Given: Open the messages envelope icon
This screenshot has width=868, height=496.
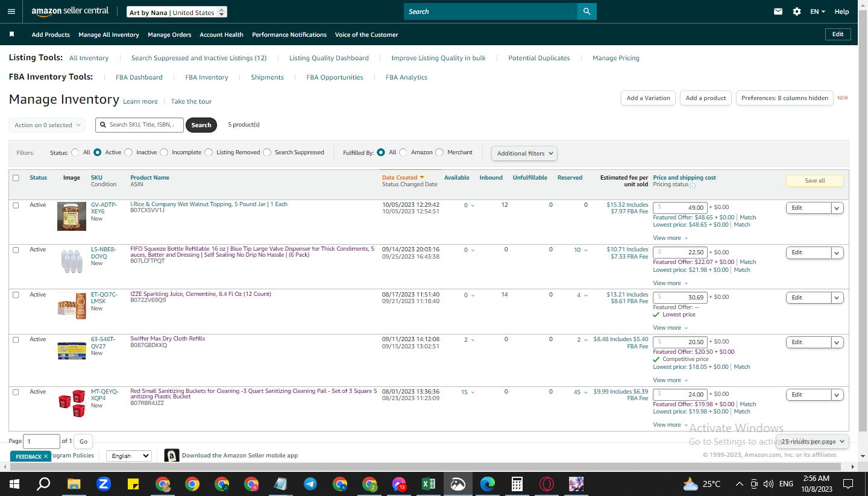Looking at the screenshot, I should click(x=778, y=11).
